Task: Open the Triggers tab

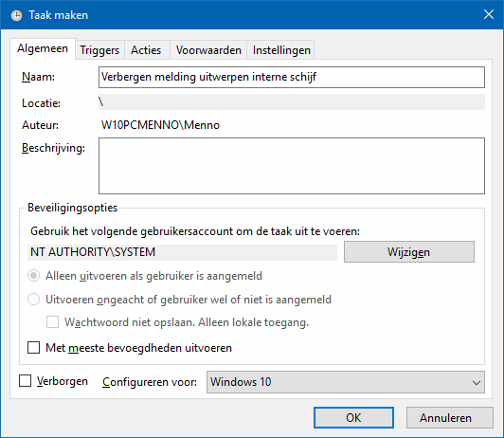Action: click(x=99, y=50)
